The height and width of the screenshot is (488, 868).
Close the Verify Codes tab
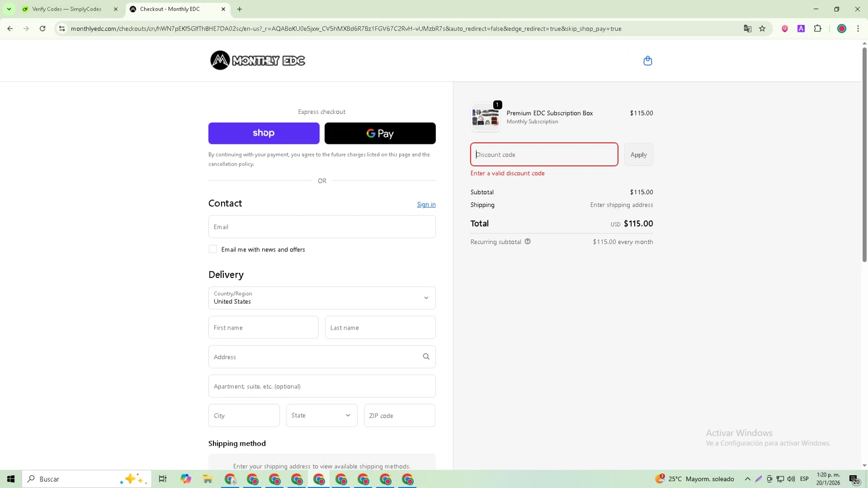pos(116,9)
